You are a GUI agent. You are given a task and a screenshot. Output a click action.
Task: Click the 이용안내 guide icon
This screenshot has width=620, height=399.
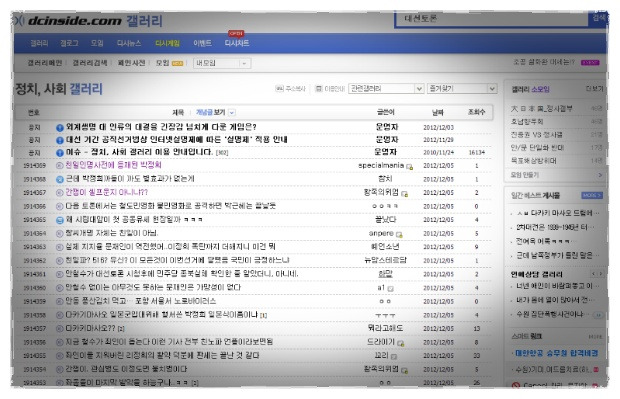(x=319, y=89)
